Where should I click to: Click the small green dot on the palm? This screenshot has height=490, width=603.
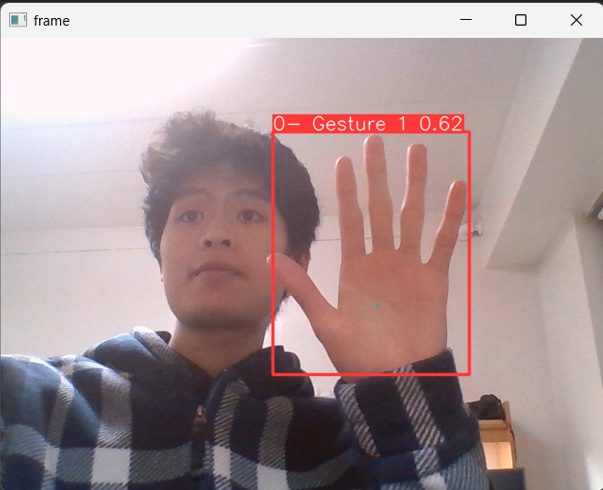pyautogui.click(x=378, y=305)
